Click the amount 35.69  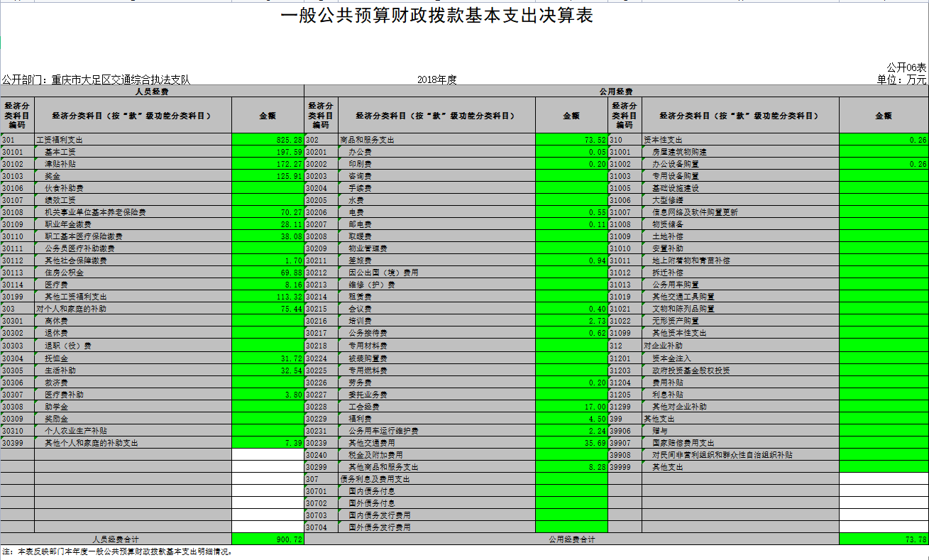571,443
